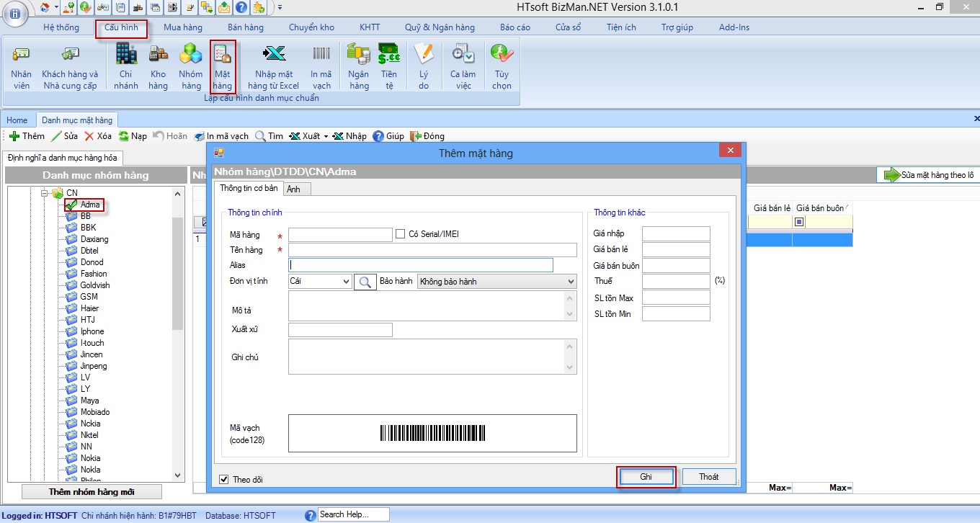Open the Mặt hàng ribbon icon
Screen dimensions: 980x523
pyautogui.click(x=223, y=66)
